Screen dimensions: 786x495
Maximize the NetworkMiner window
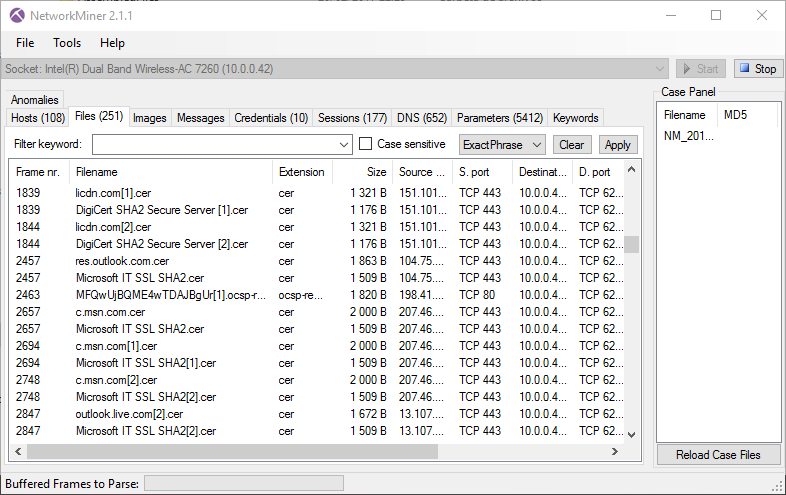pos(716,15)
